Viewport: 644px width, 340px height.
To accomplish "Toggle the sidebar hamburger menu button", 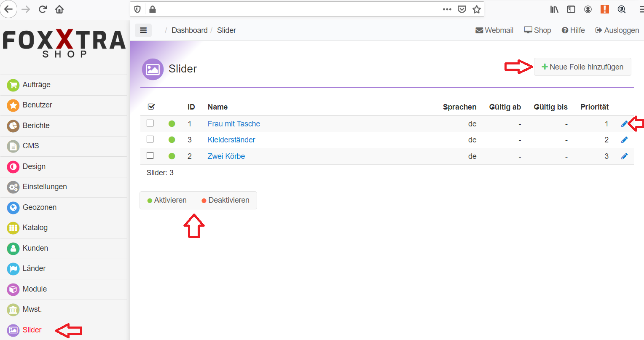I will click(143, 30).
